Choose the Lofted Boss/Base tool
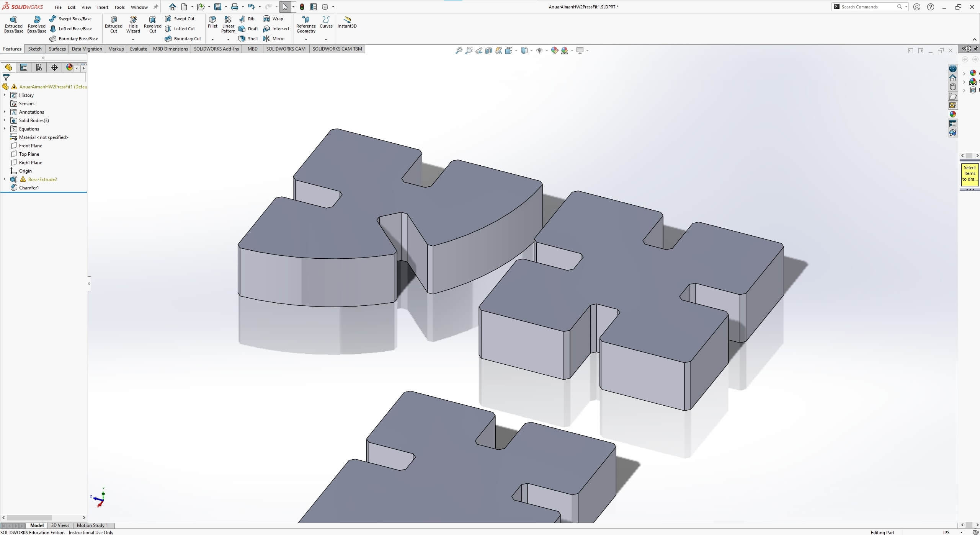 71,29
